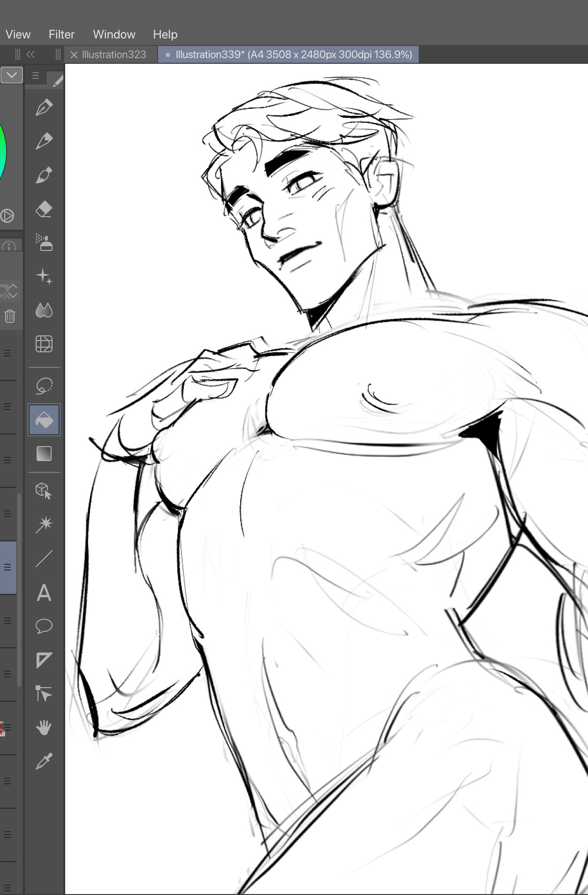Click the info circle icon in left panel

click(8, 246)
